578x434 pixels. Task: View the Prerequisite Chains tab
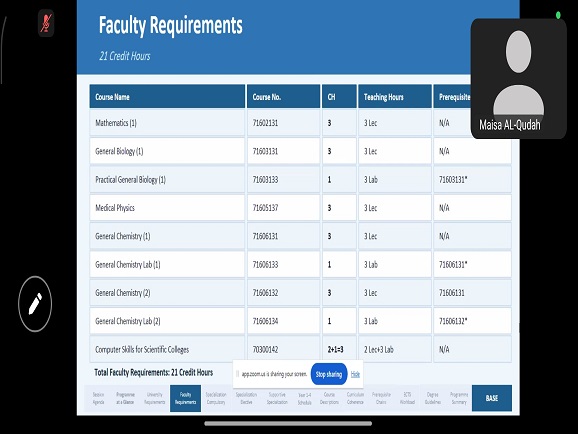pos(381,398)
